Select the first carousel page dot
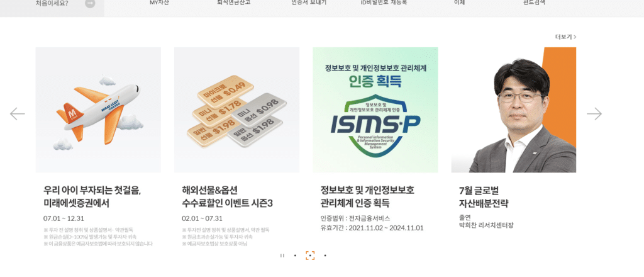644x277 pixels. pyautogui.click(x=295, y=256)
